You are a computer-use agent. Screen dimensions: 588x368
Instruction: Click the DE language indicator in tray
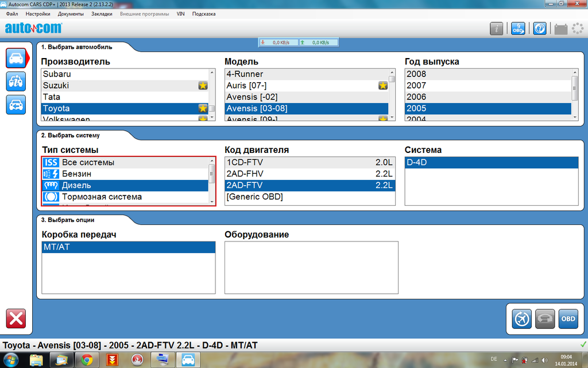click(494, 359)
